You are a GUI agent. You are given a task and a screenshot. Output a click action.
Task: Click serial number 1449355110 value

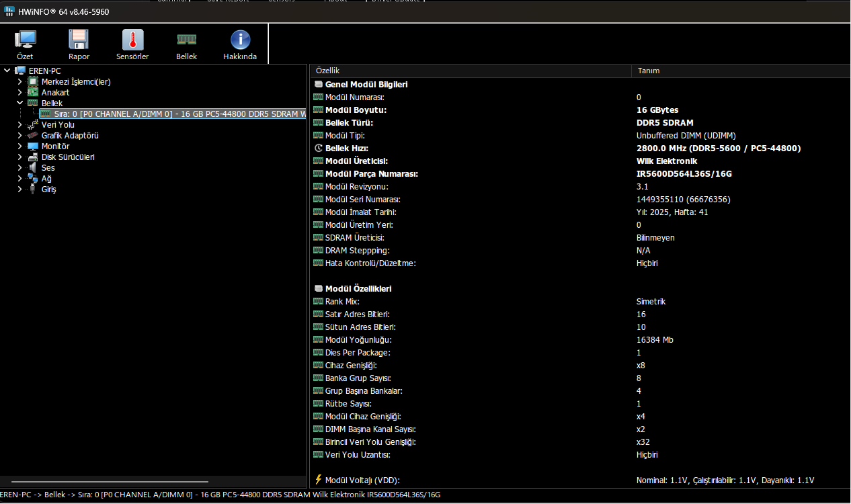[x=683, y=199]
